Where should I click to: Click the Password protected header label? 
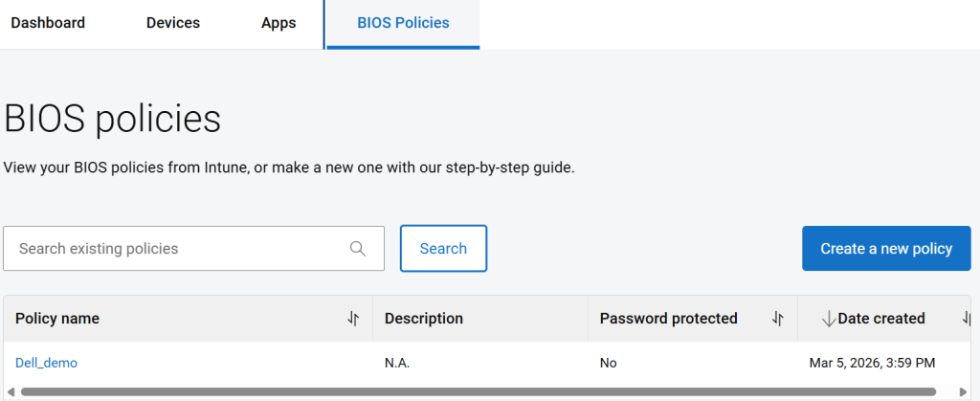click(668, 319)
